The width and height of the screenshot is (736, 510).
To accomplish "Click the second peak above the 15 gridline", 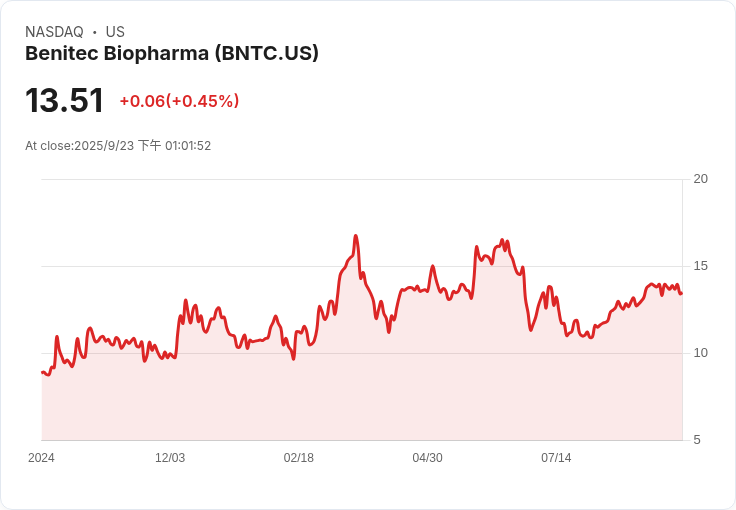I will pyautogui.click(x=502, y=240).
